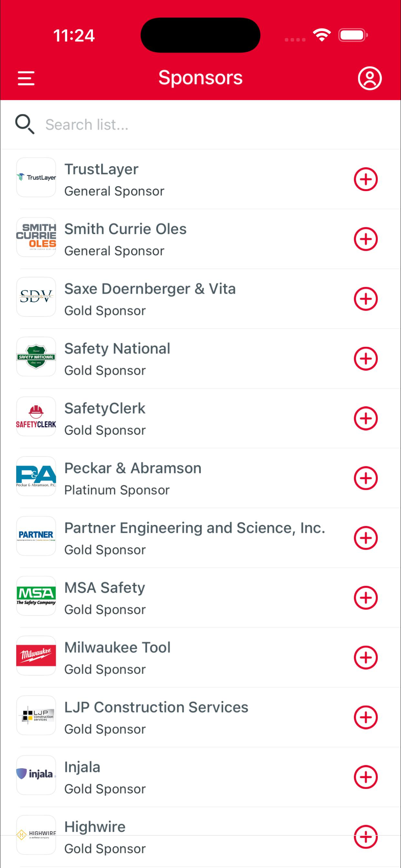Image resolution: width=401 pixels, height=868 pixels.
Task: Open the user profile icon
Action: [x=370, y=78]
